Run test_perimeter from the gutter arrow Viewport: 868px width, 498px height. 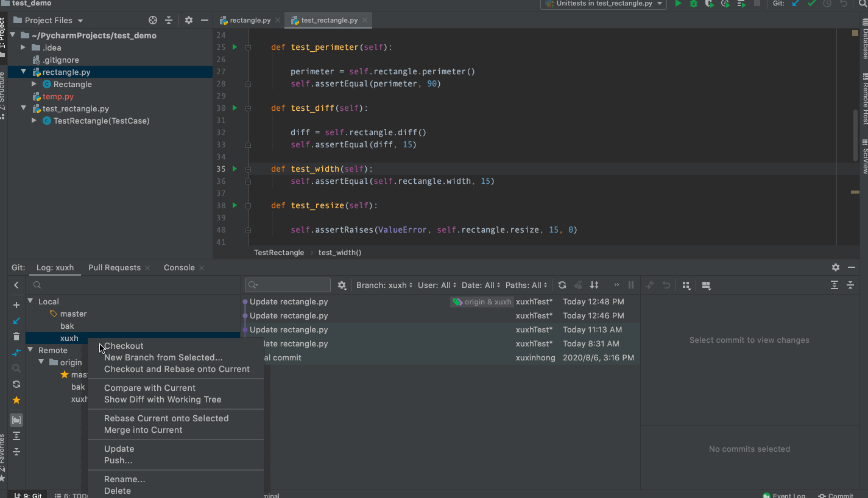[235, 47]
